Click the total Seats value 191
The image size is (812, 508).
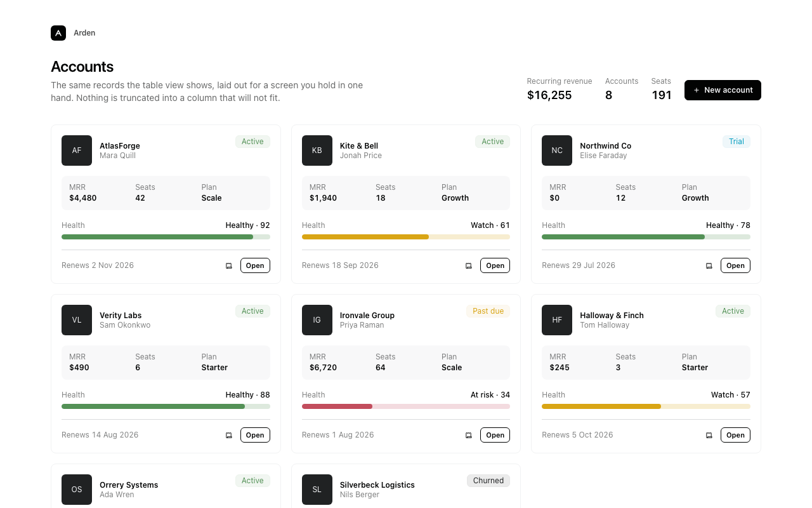pos(662,95)
